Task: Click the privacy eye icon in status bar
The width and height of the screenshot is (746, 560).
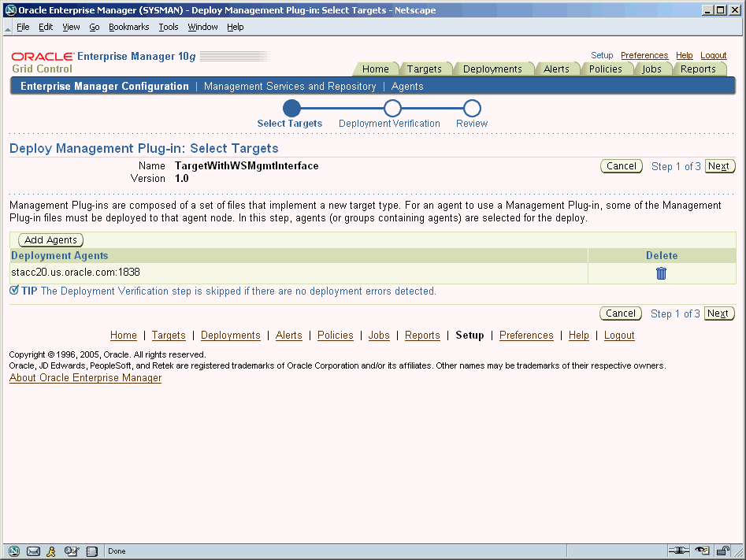Action: tap(701, 551)
